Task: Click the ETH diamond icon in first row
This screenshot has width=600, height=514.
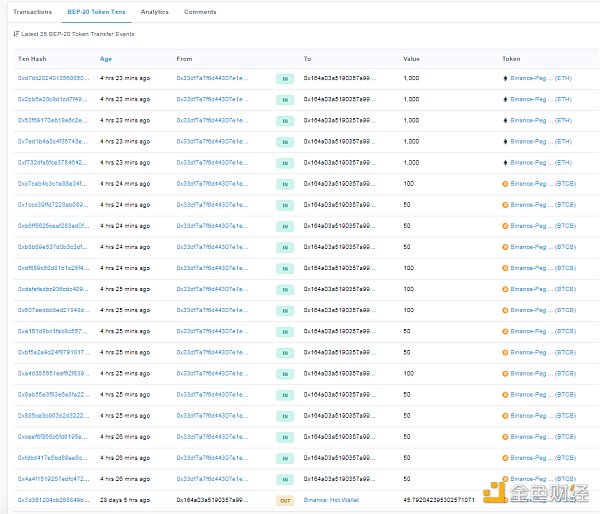Action: [505, 78]
